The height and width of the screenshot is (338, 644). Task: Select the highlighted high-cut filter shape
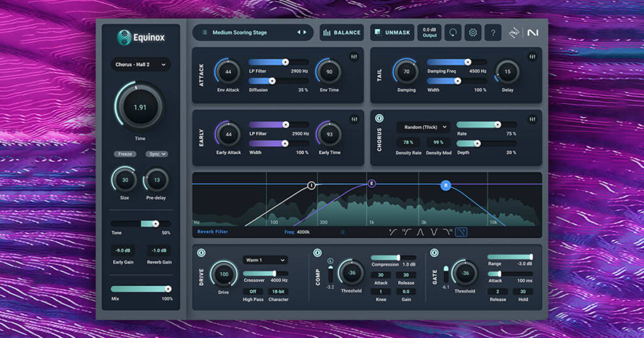461,232
